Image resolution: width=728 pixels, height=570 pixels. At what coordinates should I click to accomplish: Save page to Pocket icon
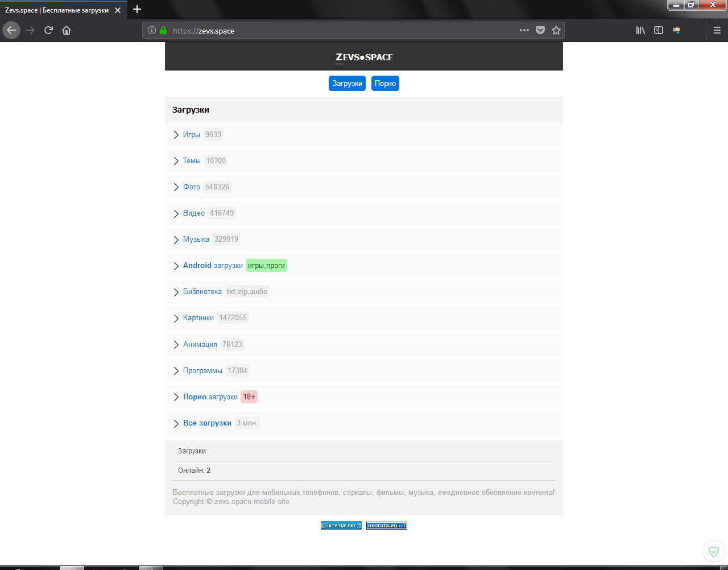(x=540, y=30)
